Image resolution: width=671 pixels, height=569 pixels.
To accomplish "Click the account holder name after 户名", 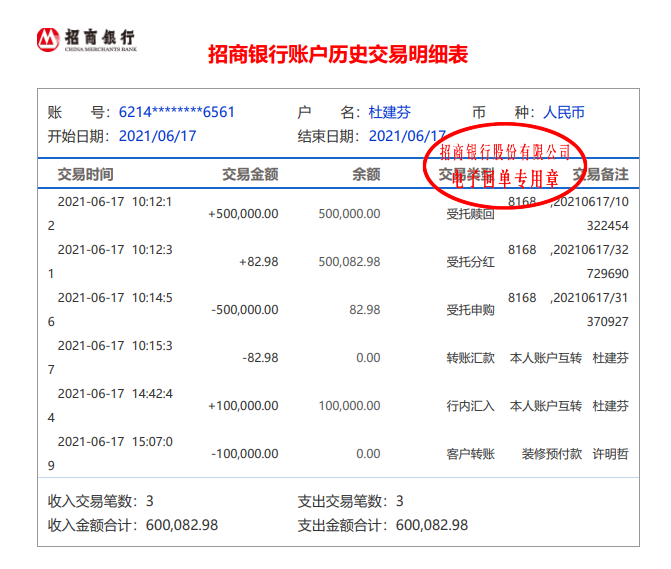I will tap(389, 112).
